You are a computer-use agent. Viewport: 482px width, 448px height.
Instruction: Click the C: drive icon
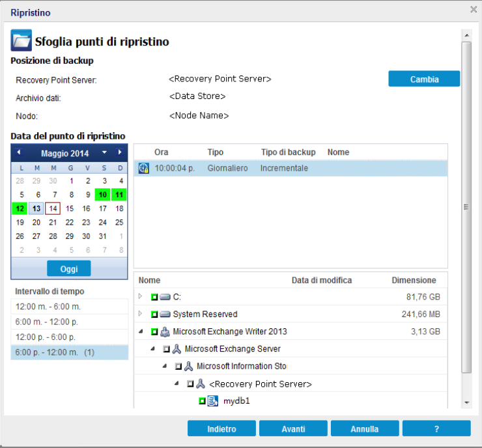(165, 297)
